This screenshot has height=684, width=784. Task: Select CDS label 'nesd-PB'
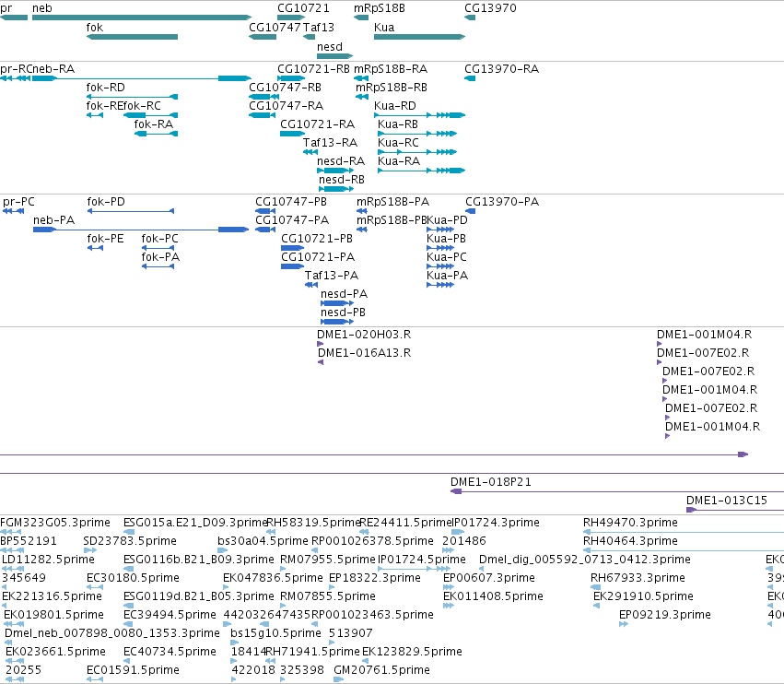343,312
